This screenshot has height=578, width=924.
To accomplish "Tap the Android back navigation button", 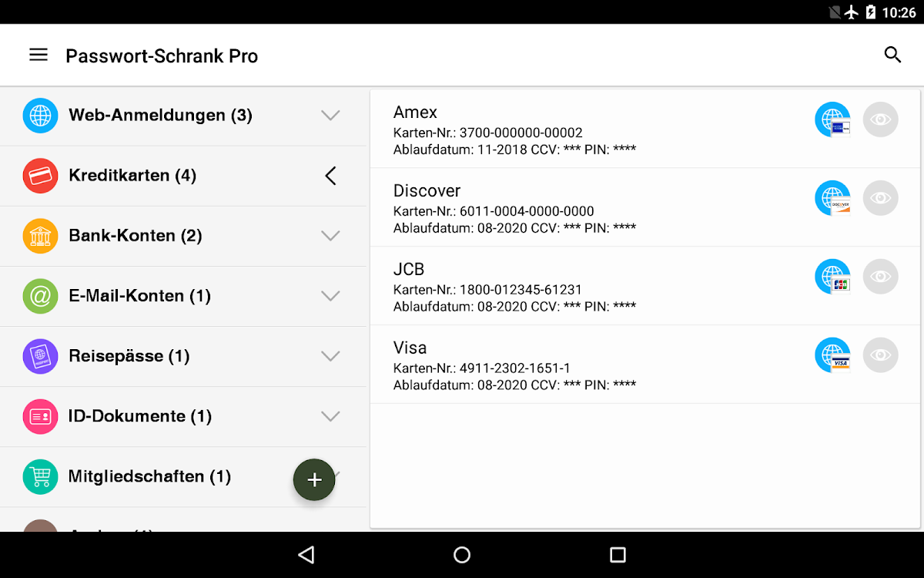I will 306,555.
